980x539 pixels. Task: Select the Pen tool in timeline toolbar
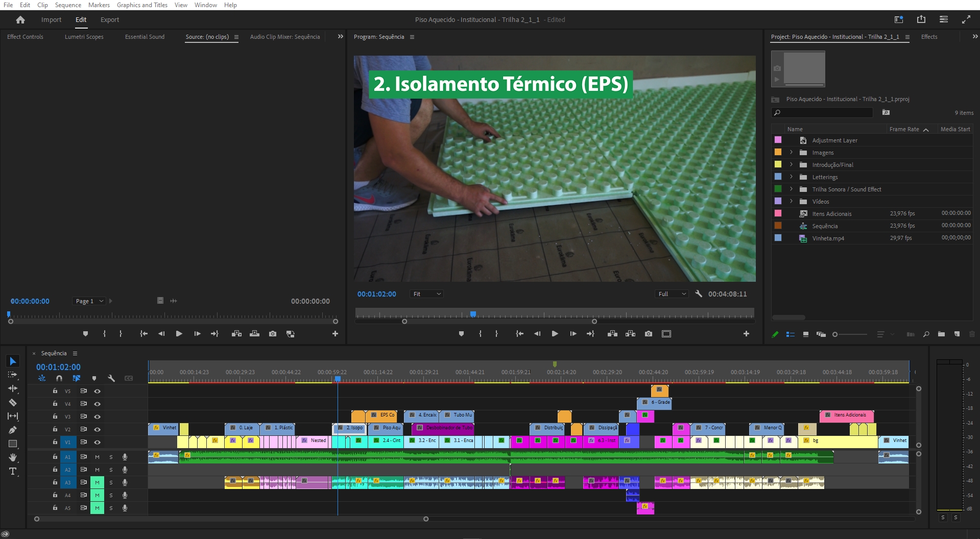[13, 430]
